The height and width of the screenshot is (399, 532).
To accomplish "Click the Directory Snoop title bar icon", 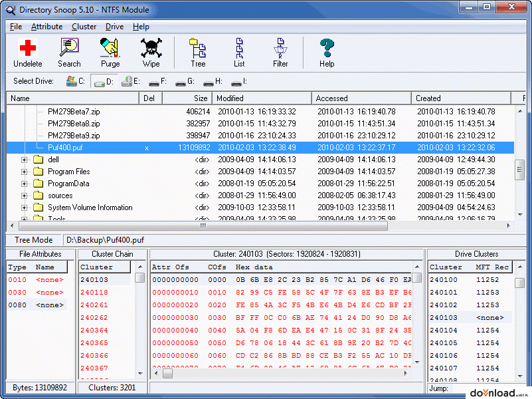I will tap(11, 10).
